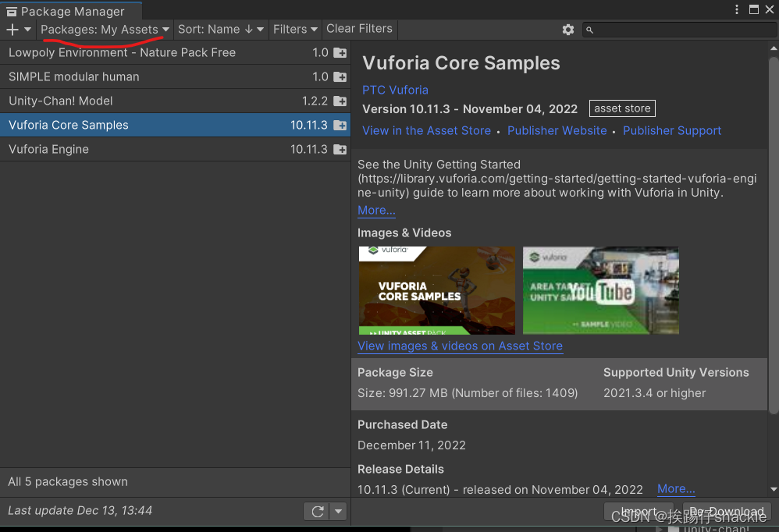Click the Import button
The height and width of the screenshot is (532, 779).
click(x=639, y=512)
